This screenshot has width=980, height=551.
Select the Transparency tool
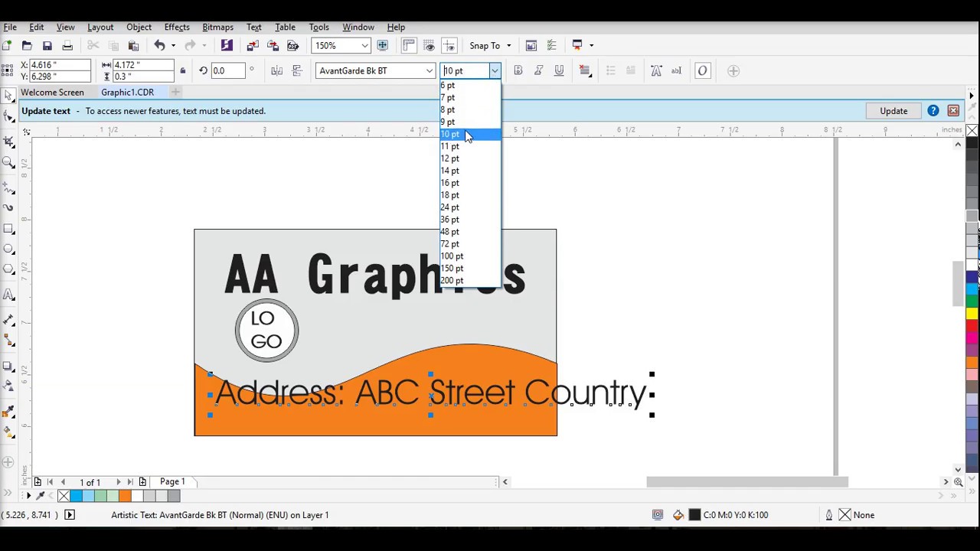pos(9,386)
